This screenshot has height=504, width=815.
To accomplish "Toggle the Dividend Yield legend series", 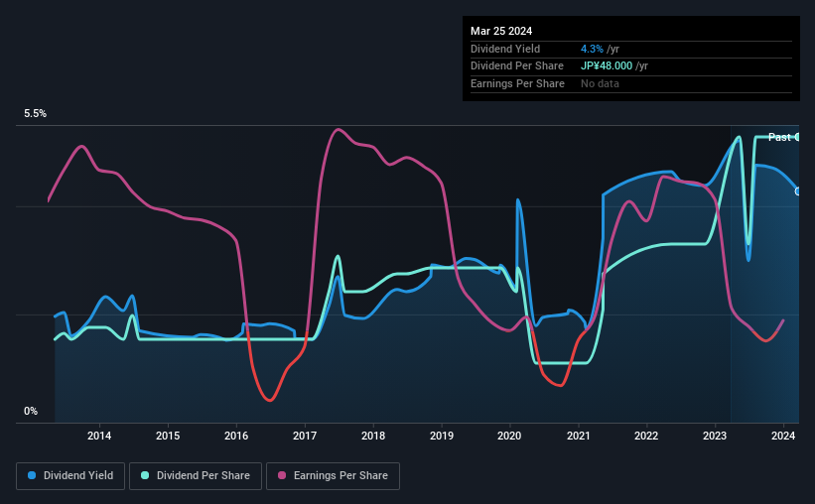I will pos(70,476).
